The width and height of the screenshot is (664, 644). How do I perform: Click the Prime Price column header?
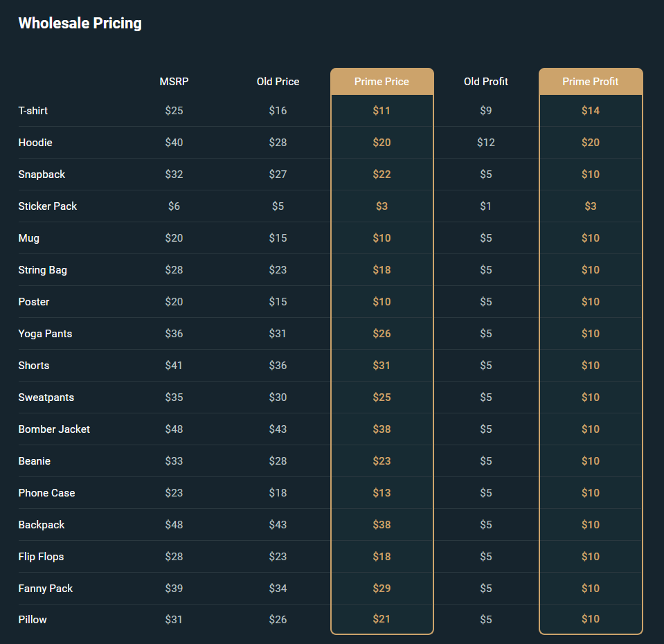pyautogui.click(x=382, y=82)
